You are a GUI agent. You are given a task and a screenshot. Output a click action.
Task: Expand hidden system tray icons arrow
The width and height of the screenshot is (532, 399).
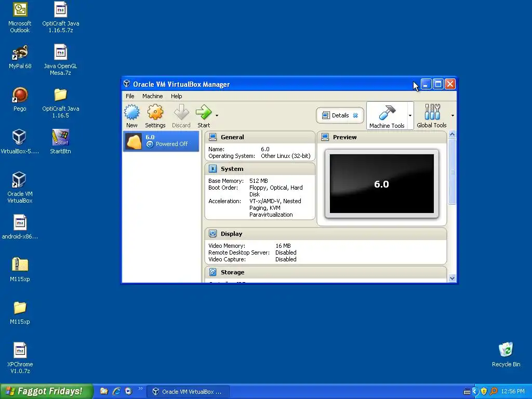[475, 391]
